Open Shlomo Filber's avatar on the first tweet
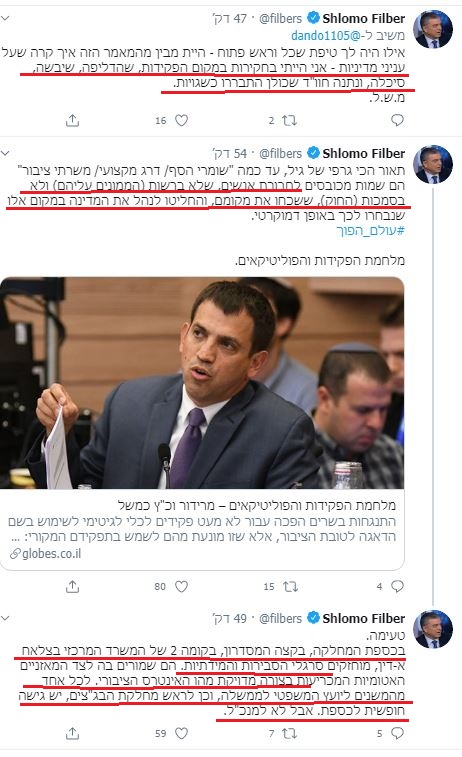 (x=434, y=29)
